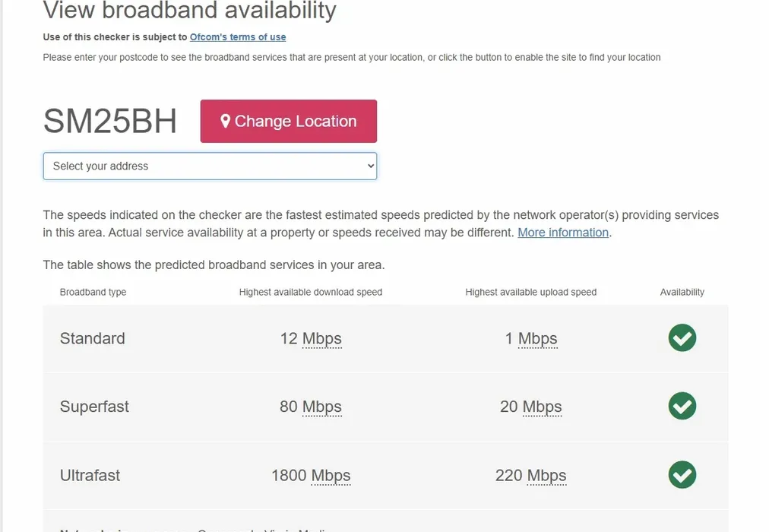Click the map pin icon on Change Location

pos(225,122)
